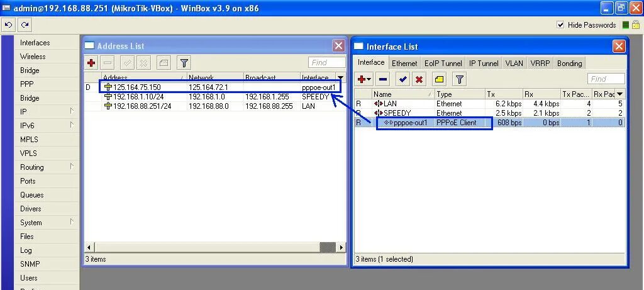Click the Undo arrow in top toolbar
Image resolution: width=644 pixels, height=290 pixels.
[8, 25]
